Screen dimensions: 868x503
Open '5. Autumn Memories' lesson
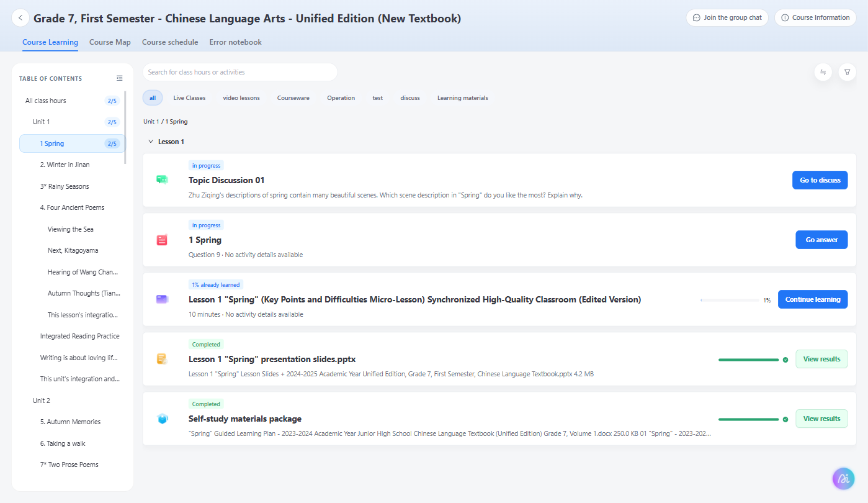[x=70, y=422]
